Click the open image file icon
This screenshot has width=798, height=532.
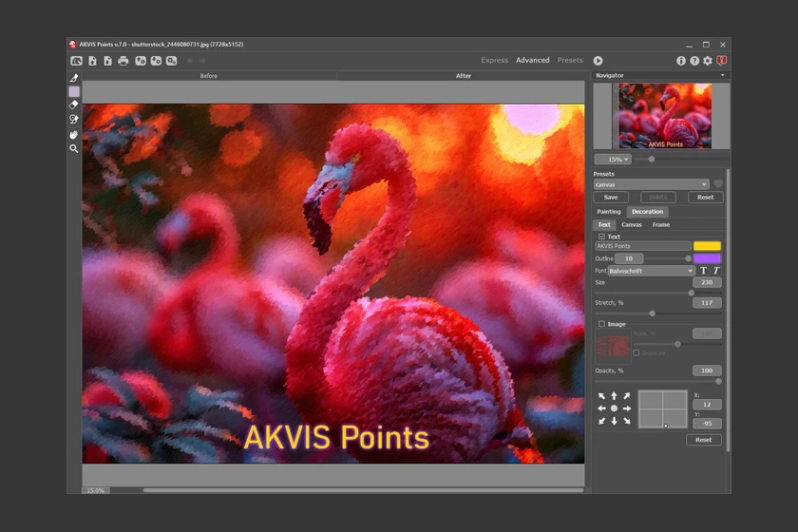point(92,61)
